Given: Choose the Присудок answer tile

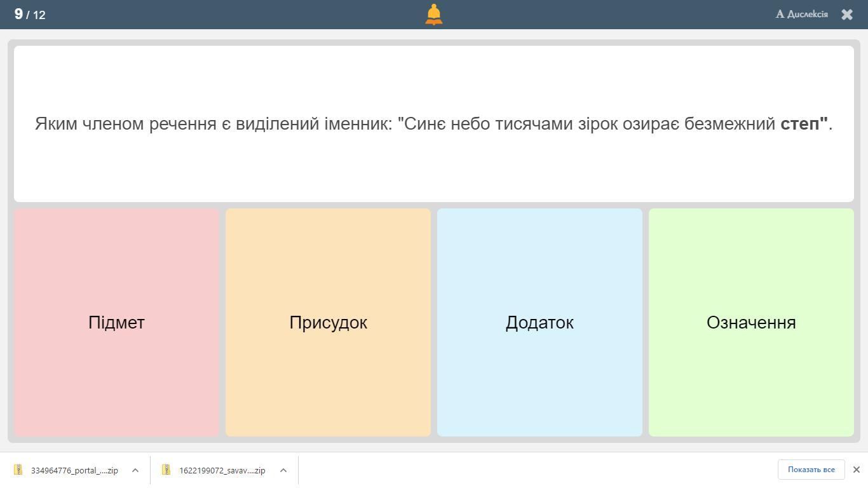Looking at the screenshot, I should (x=328, y=322).
